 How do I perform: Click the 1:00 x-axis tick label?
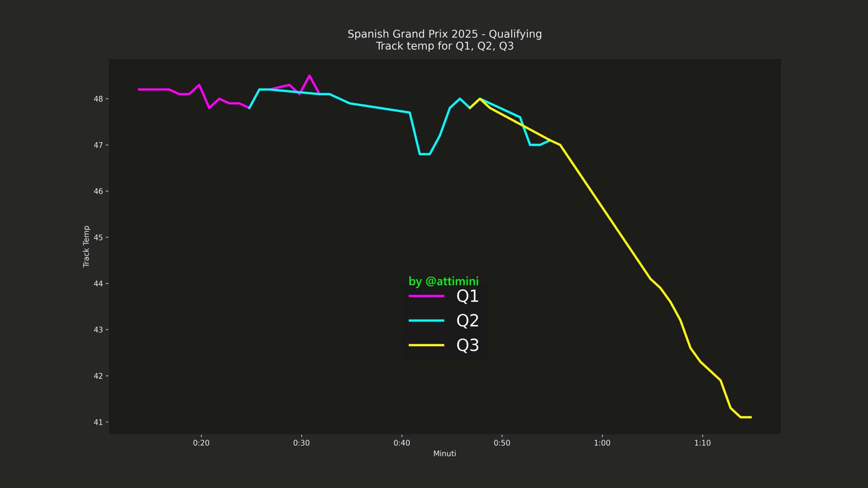[x=602, y=443]
